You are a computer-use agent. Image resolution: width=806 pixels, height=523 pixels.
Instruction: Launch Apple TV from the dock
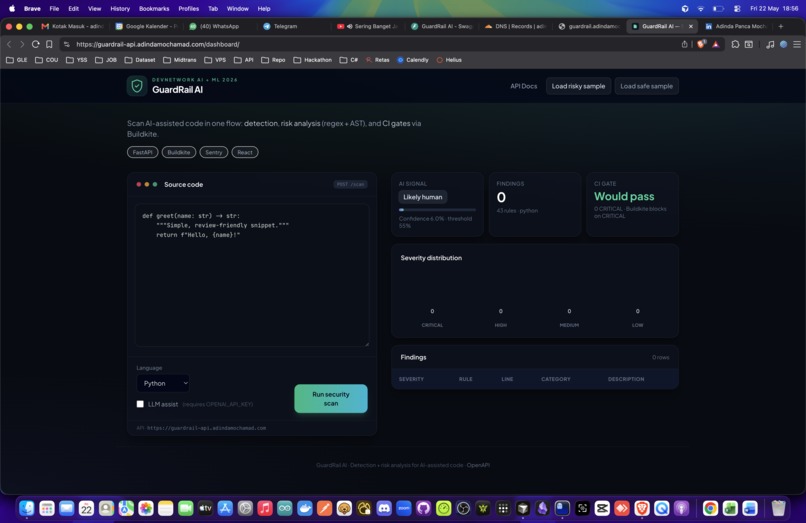coord(205,509)
